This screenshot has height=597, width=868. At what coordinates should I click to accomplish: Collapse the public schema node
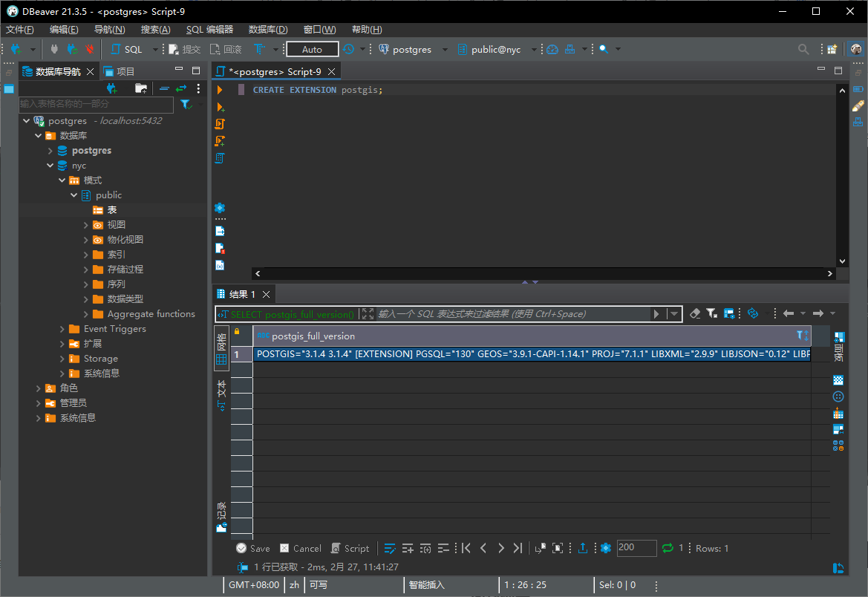click(x=74, y=195)
